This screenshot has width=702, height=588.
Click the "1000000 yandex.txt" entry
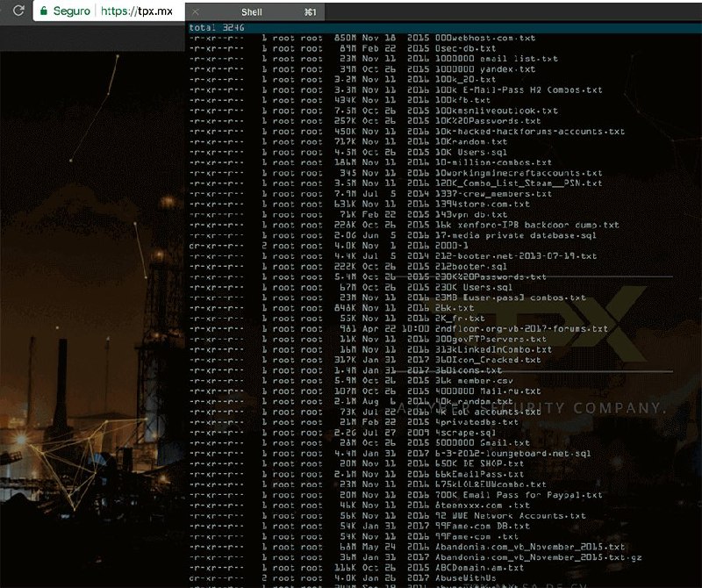(485, 69)
